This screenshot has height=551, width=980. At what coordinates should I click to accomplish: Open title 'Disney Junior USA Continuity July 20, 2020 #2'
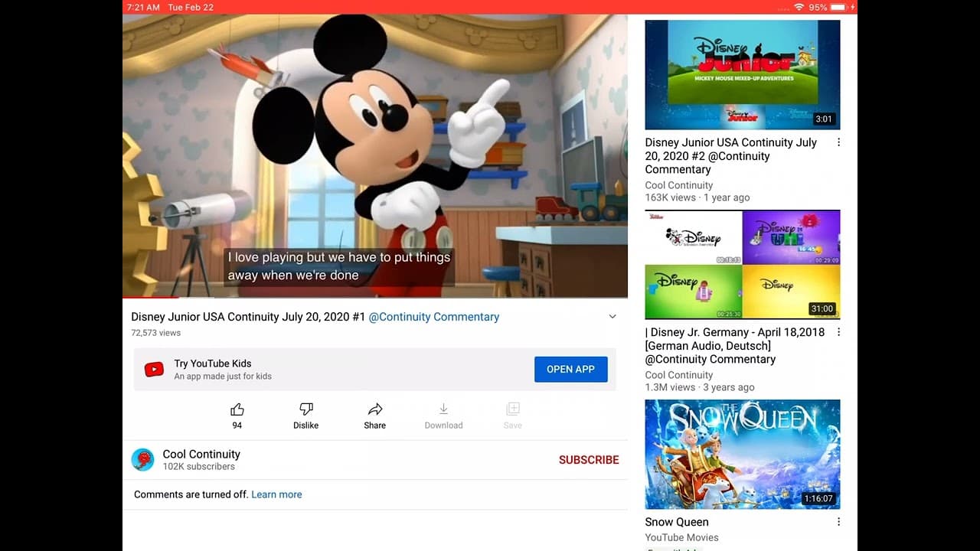click(731, 156)
